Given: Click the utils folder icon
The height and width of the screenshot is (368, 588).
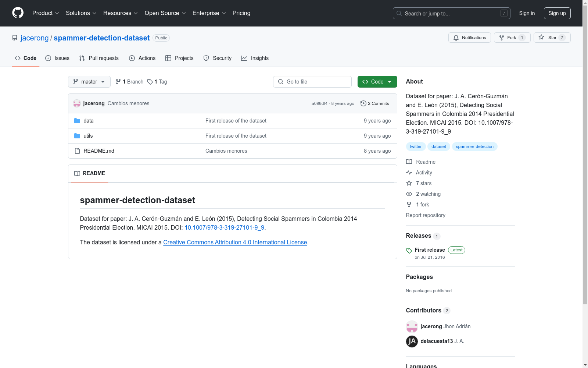Looking at the screenshot, I should (77, 136).
